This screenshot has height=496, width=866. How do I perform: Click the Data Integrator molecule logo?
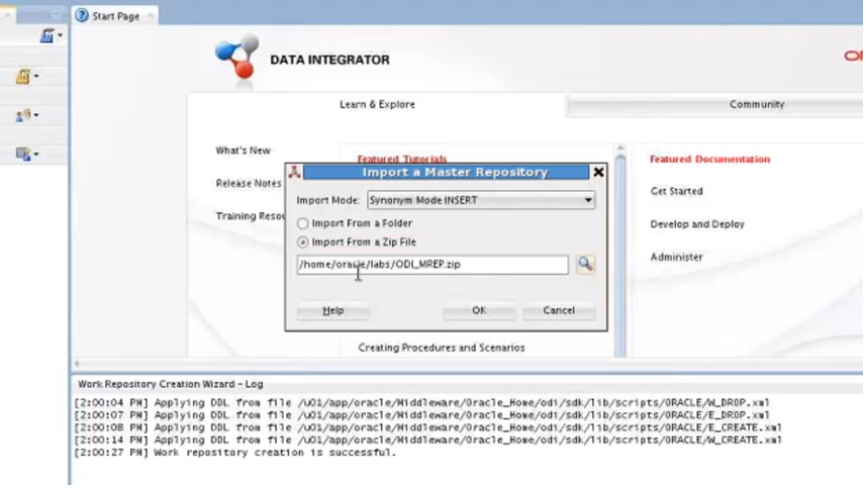pos(237,57)
